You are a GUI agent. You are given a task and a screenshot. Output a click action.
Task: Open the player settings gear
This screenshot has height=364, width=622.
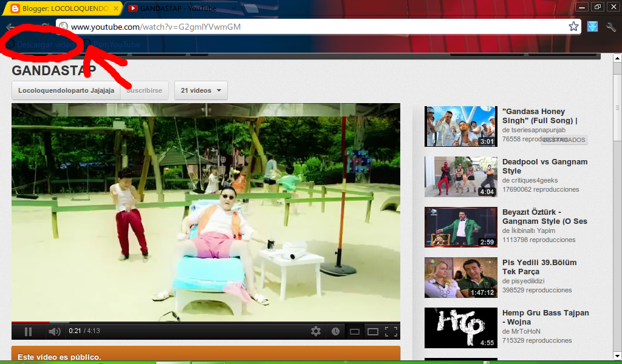click(x=316, y=331)
